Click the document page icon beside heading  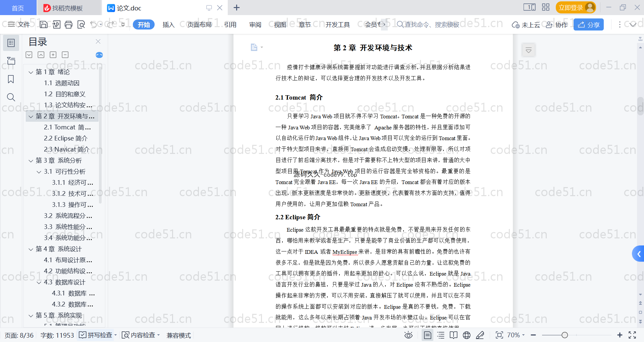pos(254,47)
